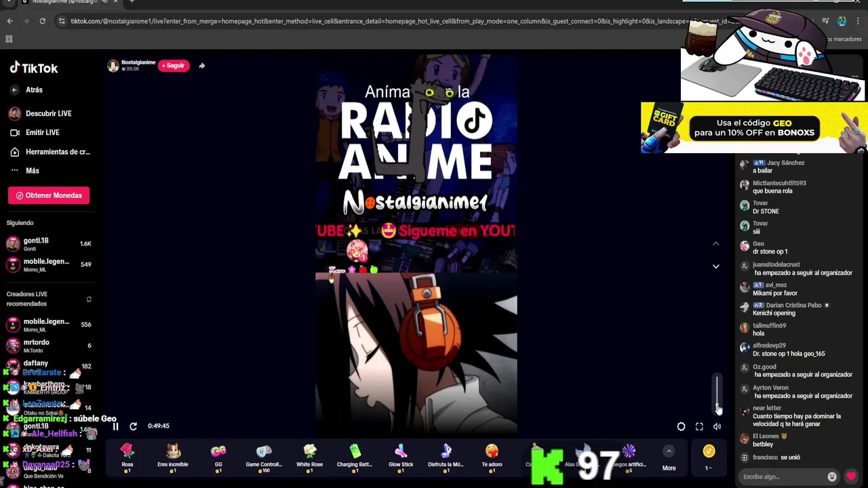Send the White Rose gift

tap(309, 457)
